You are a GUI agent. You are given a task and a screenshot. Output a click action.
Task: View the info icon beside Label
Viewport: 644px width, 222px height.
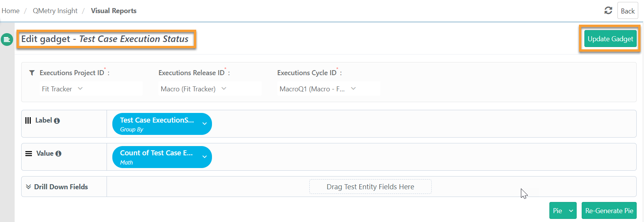(x=57, y=120)
